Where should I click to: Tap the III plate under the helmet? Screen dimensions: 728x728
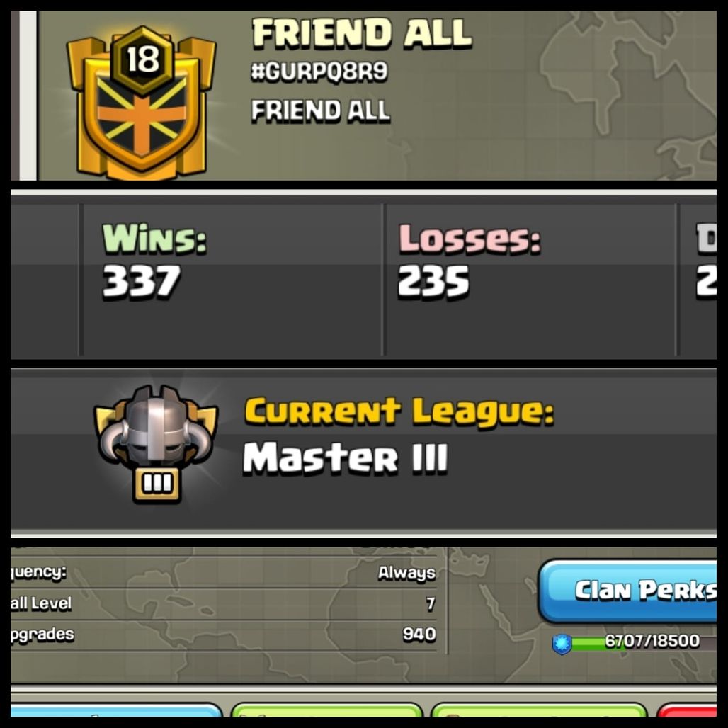(x=157, y=484)
